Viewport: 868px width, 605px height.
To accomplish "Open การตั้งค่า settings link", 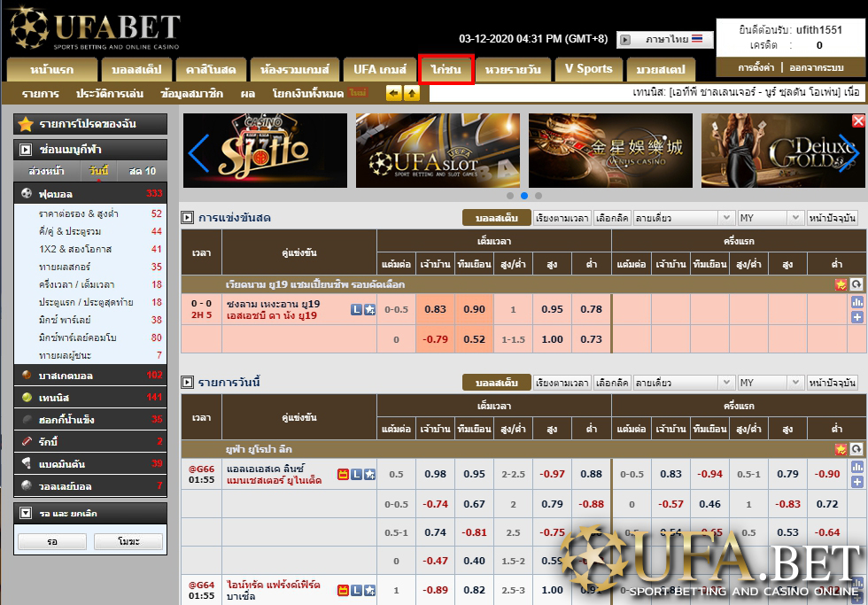I will [756, 67].
